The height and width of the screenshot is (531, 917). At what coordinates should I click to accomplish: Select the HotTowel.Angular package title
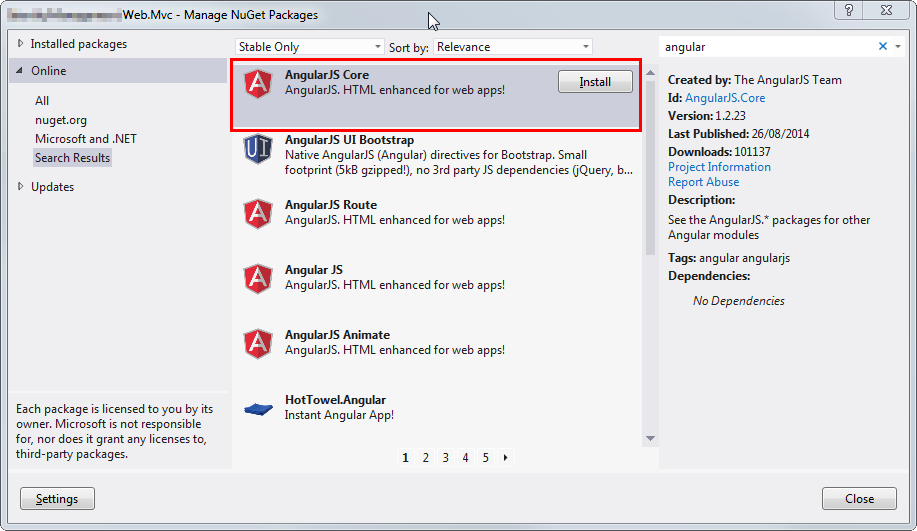pyautogui.click(x=335, y=399)
